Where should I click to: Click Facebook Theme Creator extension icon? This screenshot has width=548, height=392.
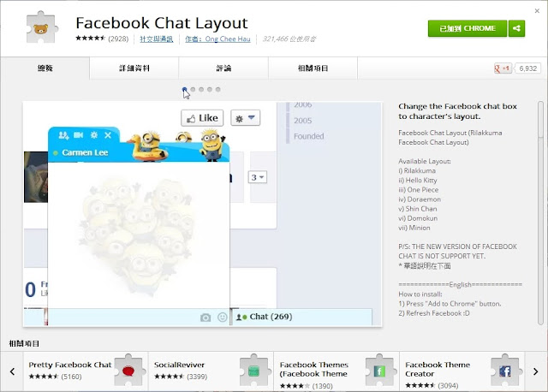point(504,371)
